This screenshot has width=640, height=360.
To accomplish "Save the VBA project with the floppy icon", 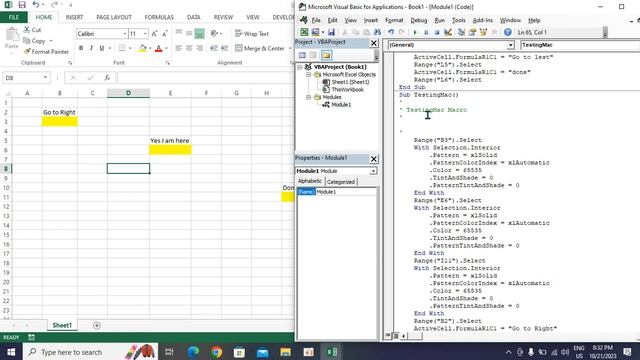I will tap(331, 32).
